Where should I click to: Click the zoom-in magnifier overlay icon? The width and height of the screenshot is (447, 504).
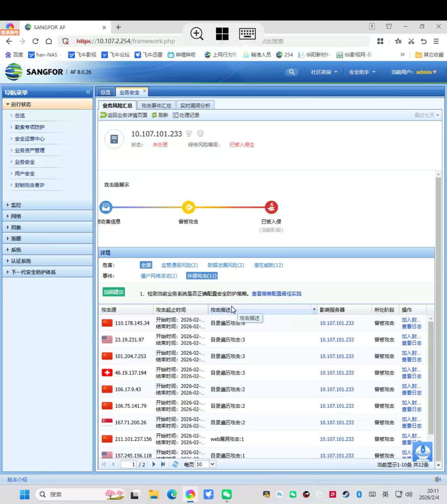(197, 34)
